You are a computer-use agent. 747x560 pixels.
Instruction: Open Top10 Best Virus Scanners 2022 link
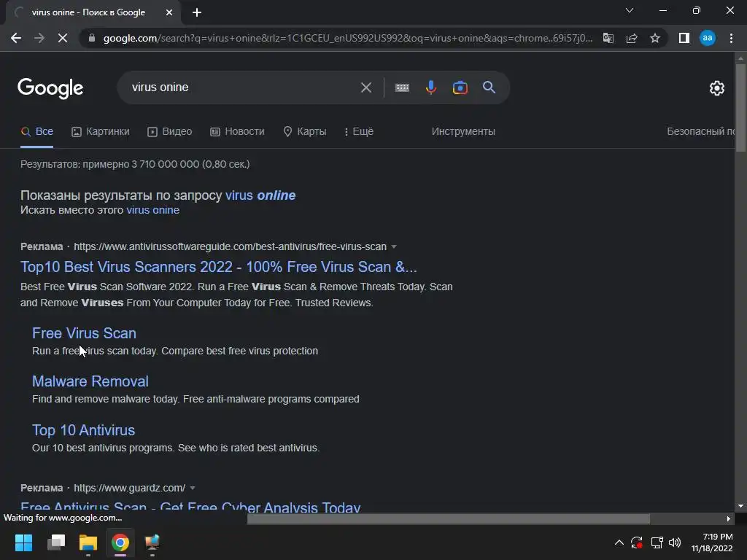tap(219, 267)
